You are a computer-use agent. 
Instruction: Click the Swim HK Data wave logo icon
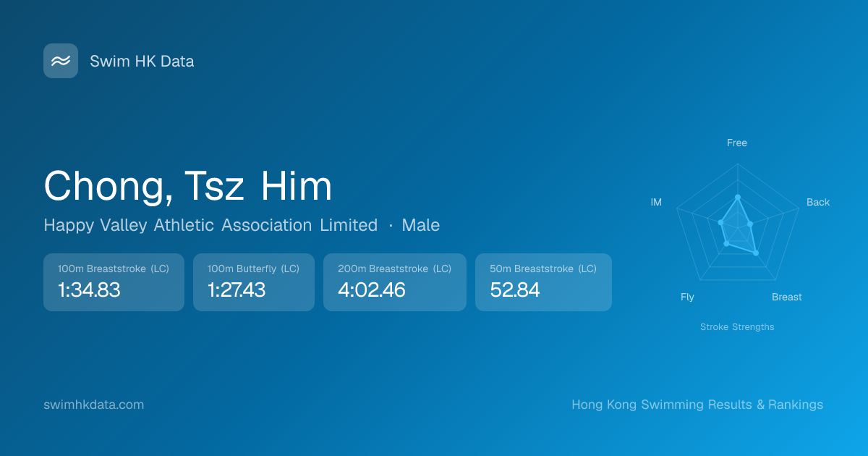coord(61,61)
